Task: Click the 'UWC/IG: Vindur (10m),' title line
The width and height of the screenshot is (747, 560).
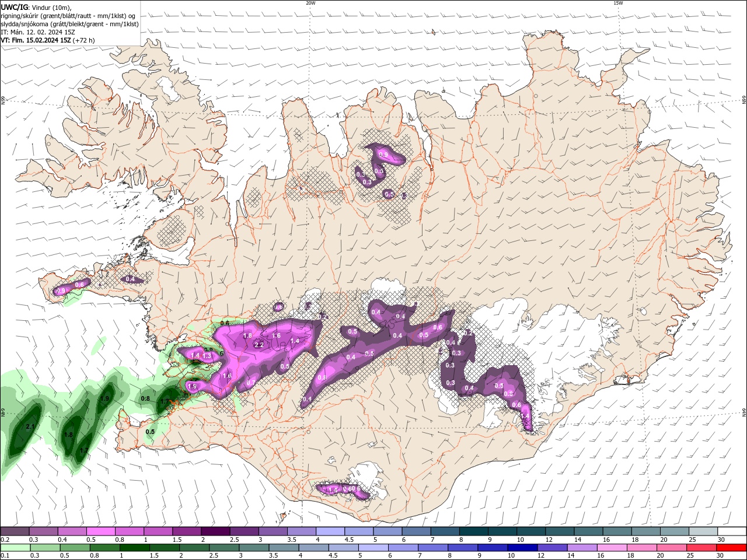Action: click(x=37, y=8)
